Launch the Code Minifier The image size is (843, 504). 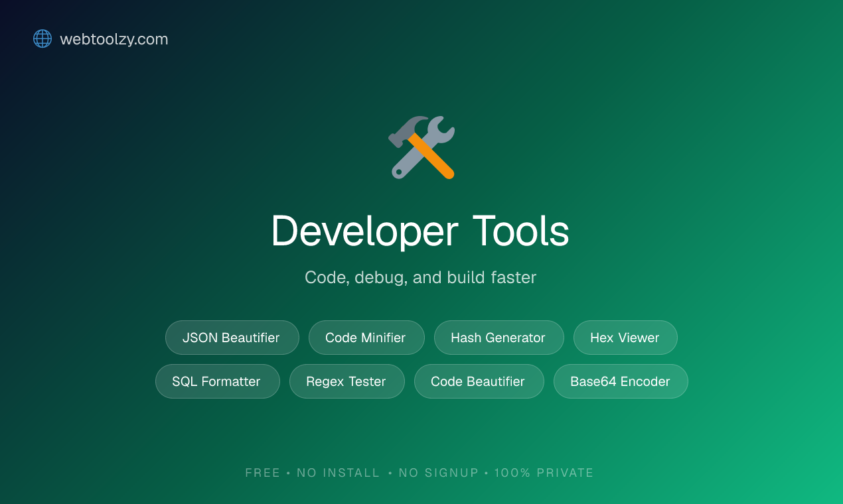366,338
